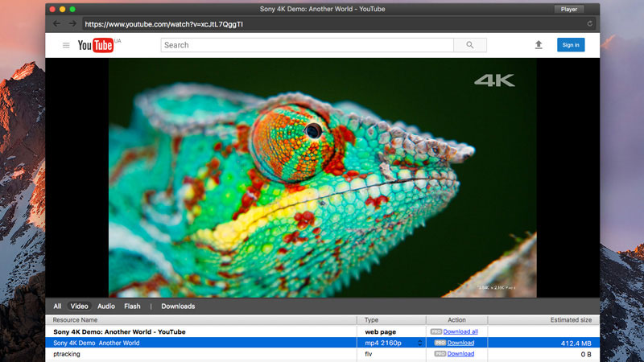Click PRO badge in ptracking row
Screen dimensions: 644x362
coord(440,353)
